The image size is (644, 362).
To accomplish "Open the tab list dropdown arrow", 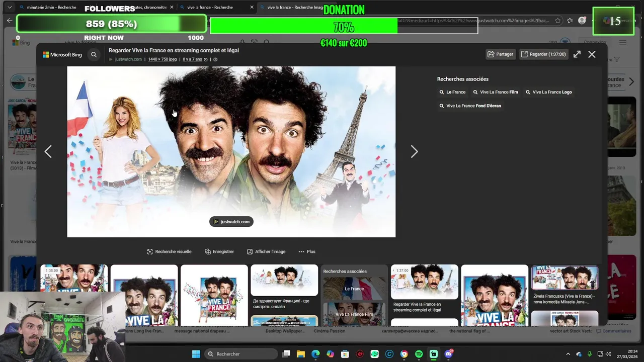I will pyautogui.click(x=9, y=8).
